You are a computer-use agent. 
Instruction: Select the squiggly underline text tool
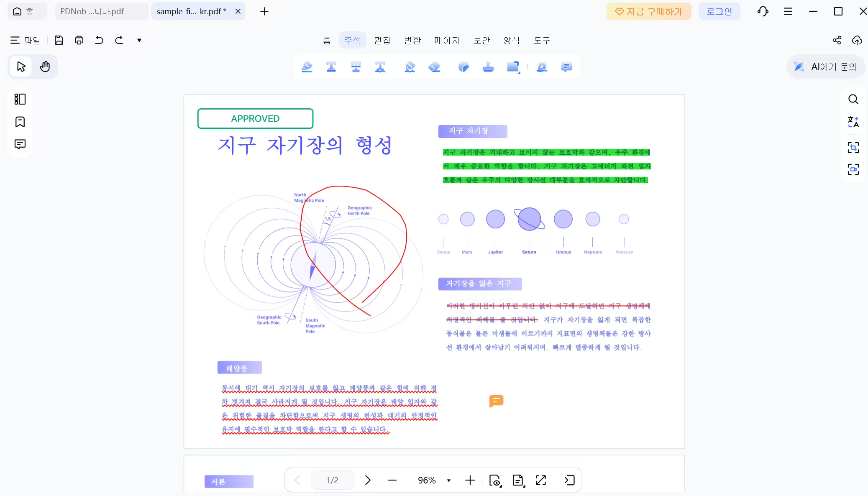tap(380, 67)
